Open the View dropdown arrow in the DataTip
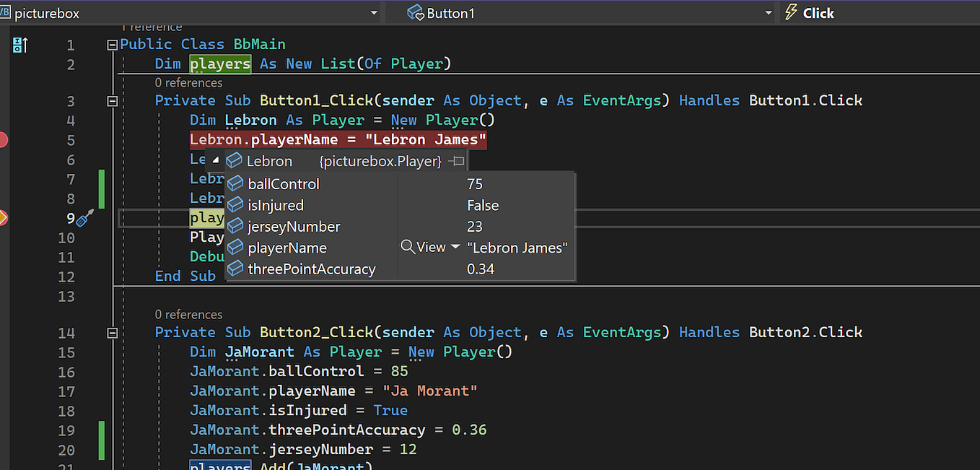980x470 pixels. coord(455,247)
